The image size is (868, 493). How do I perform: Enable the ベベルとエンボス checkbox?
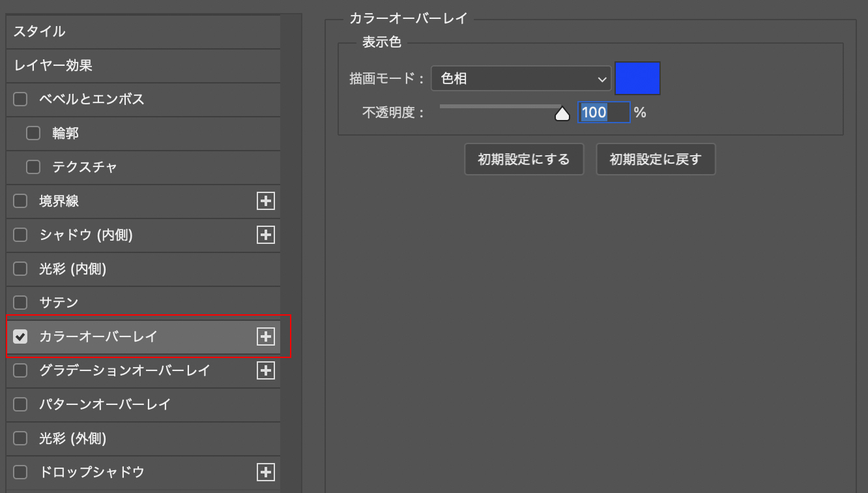coord(20,99)
